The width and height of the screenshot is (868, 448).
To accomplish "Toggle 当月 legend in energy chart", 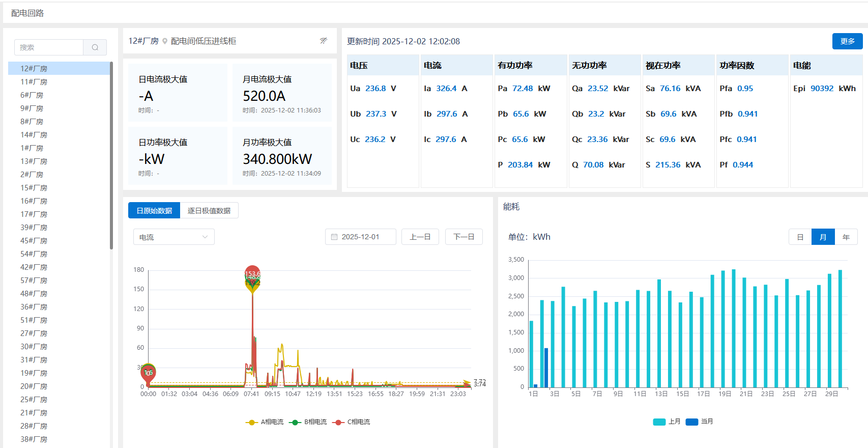I will pos(700,422).
